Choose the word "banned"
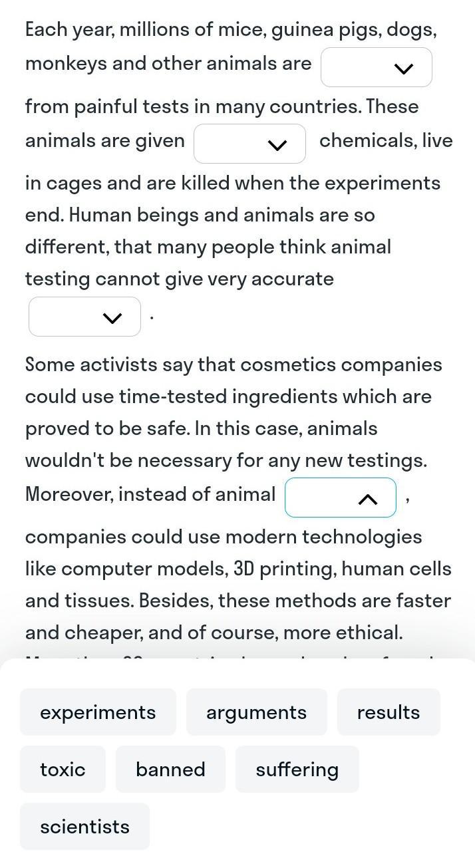Image resolution: width=475 pixels, height=868 pixels. [170, 770]
